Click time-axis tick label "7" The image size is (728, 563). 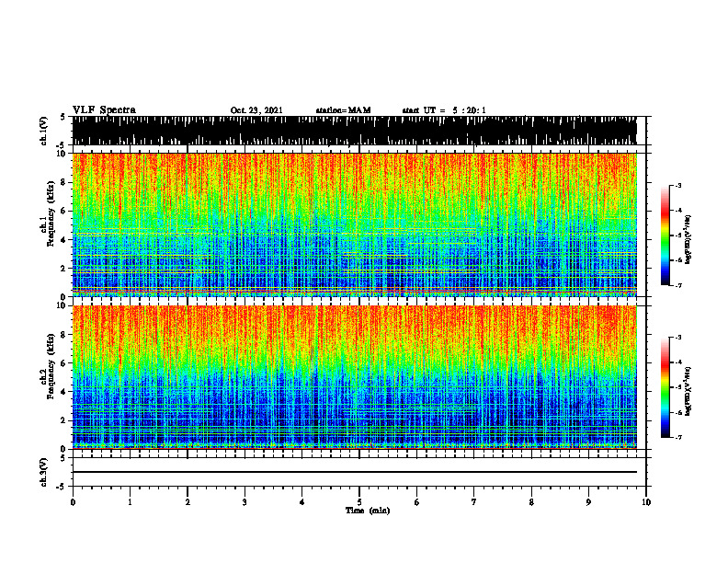coord(474,502)
